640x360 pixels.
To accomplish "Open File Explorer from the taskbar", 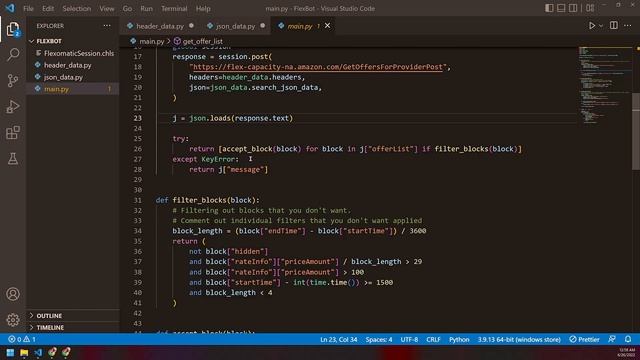I will (x=24, y=352).
